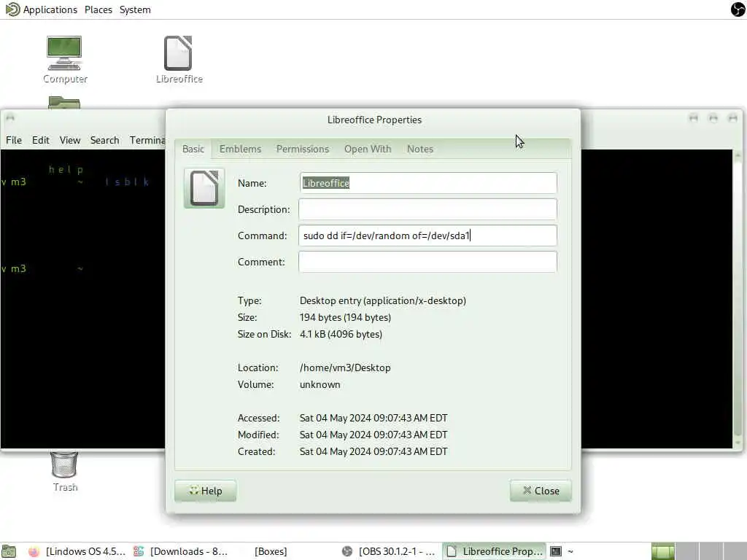Open the Computer desktop icon

(x=65, y=60)
